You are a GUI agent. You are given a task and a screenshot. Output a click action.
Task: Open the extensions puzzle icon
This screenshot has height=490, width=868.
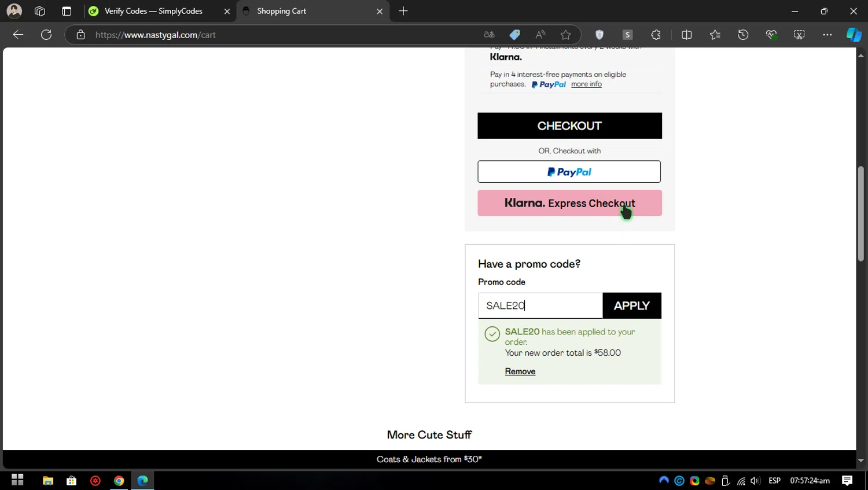(x=656, y=35)
